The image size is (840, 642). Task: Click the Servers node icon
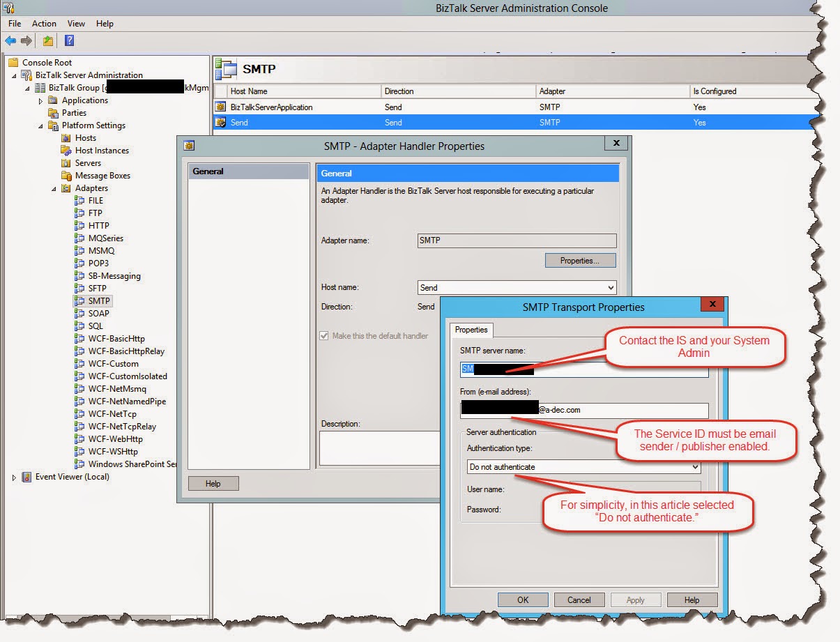[x=66, y=163]
